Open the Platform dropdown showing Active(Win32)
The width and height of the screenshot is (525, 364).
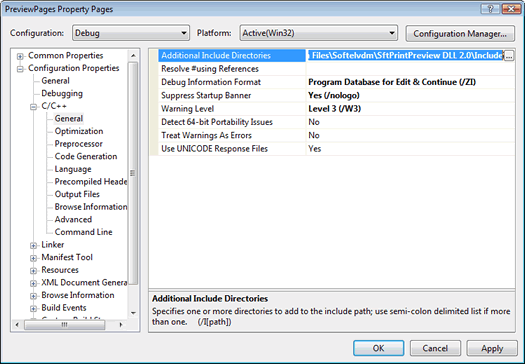pos(318,33)
